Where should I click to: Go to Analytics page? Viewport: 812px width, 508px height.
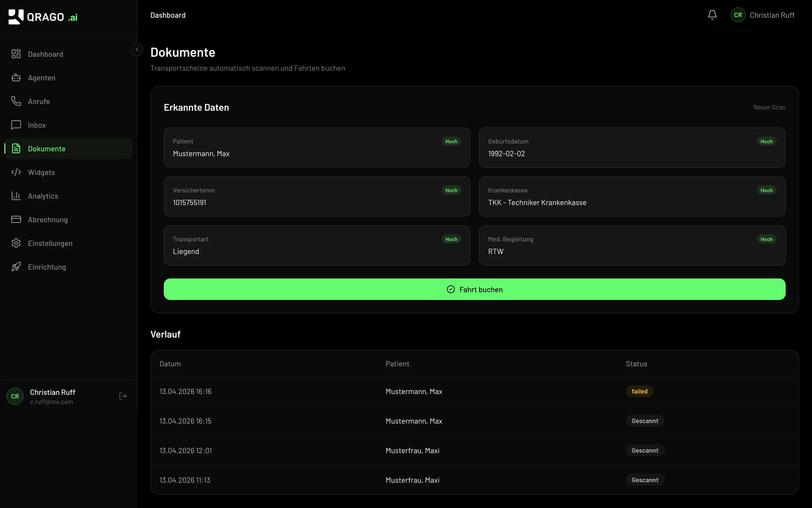68,196
